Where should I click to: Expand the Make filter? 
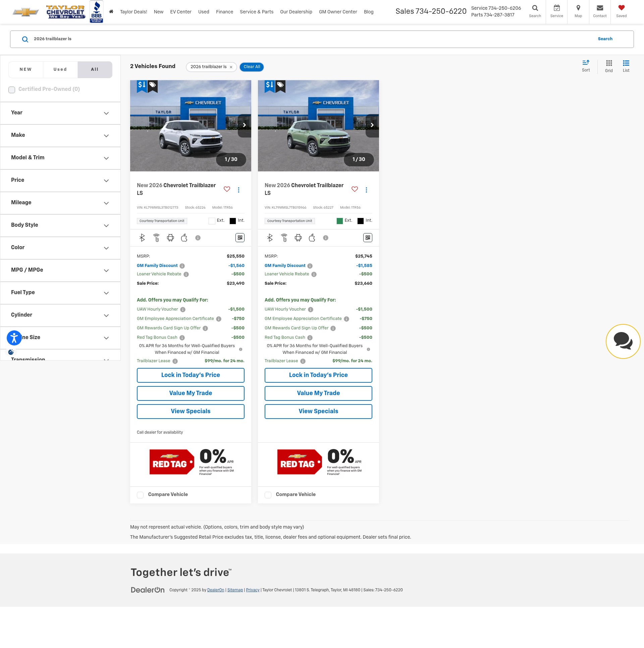coord(60,136)
